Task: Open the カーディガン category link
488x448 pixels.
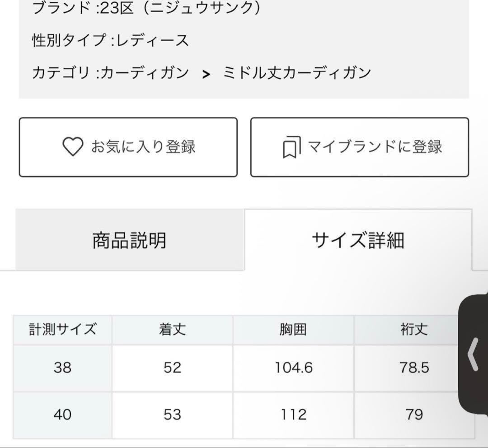Action: tap(145, 73)
